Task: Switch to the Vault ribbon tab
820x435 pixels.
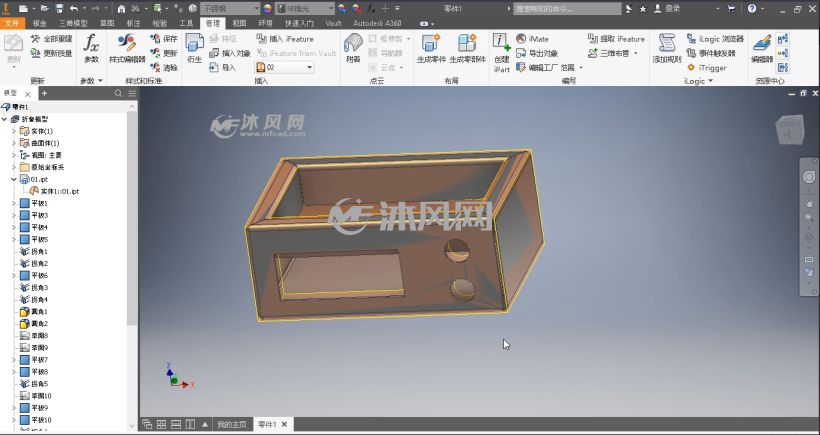Action: coord(333,24)
